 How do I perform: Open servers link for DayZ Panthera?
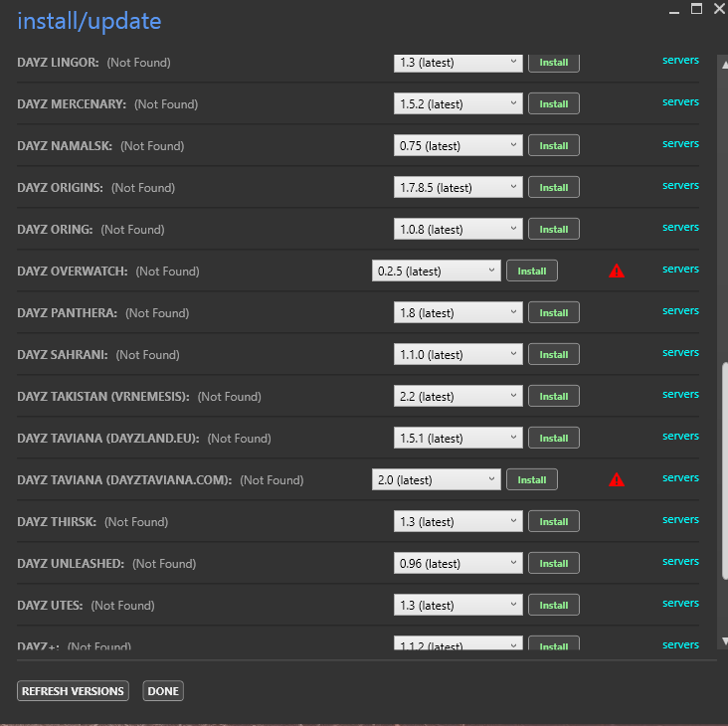[680, 310]
